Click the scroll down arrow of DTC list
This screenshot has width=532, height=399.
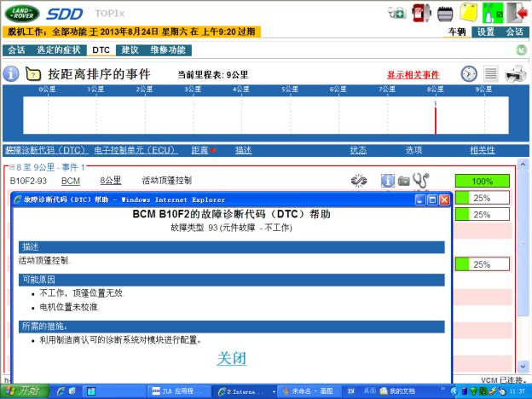(x=523, y=366)
